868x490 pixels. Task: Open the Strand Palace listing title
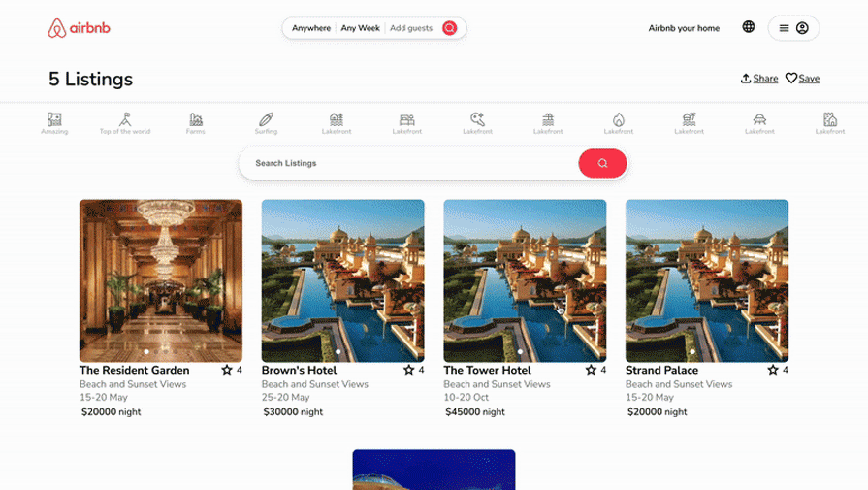661,370
